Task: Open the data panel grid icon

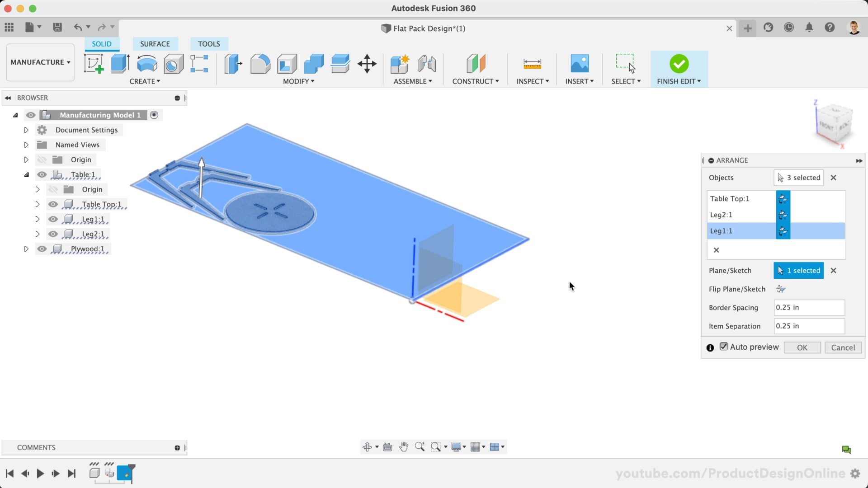Action: [x=9, y=28]
